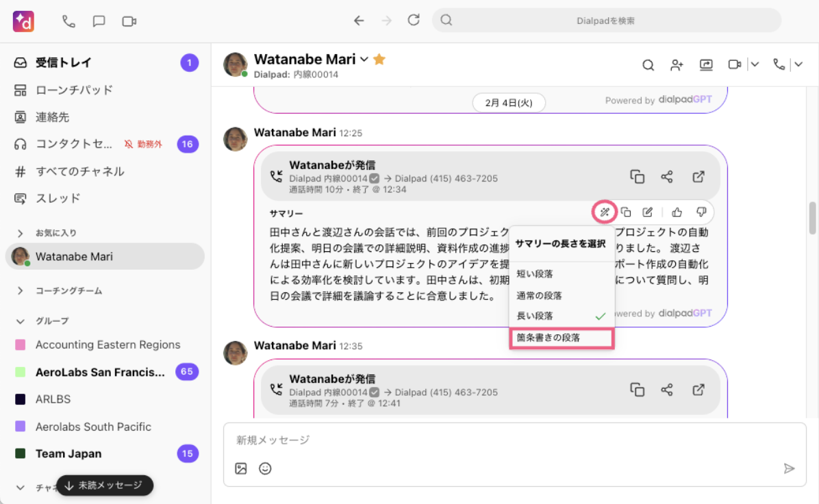819x504 pixels.
Task: Give the summary a thumbs up
Action: [677, 212]
